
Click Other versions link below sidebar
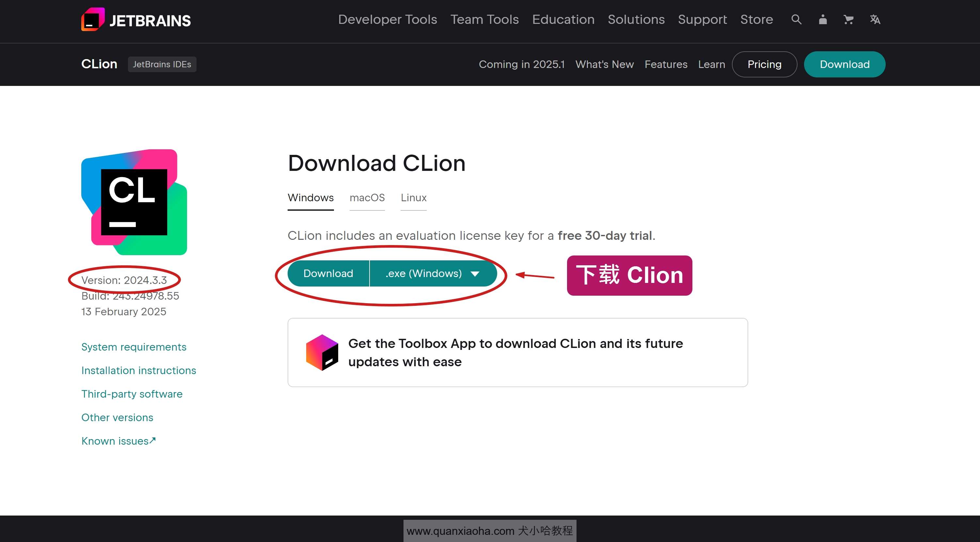pos(117,417)
